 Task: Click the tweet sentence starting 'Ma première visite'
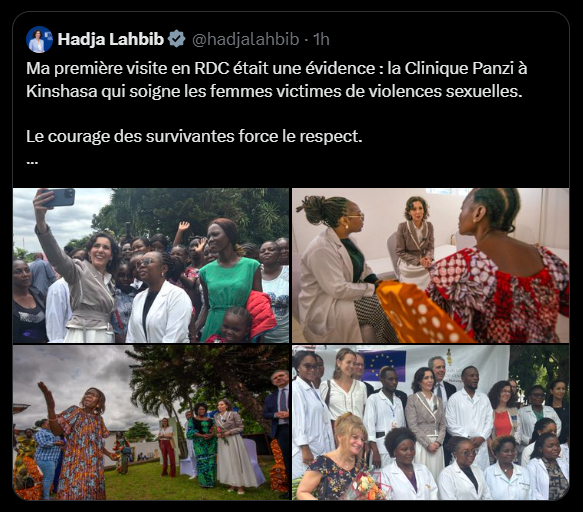(277, 80)
